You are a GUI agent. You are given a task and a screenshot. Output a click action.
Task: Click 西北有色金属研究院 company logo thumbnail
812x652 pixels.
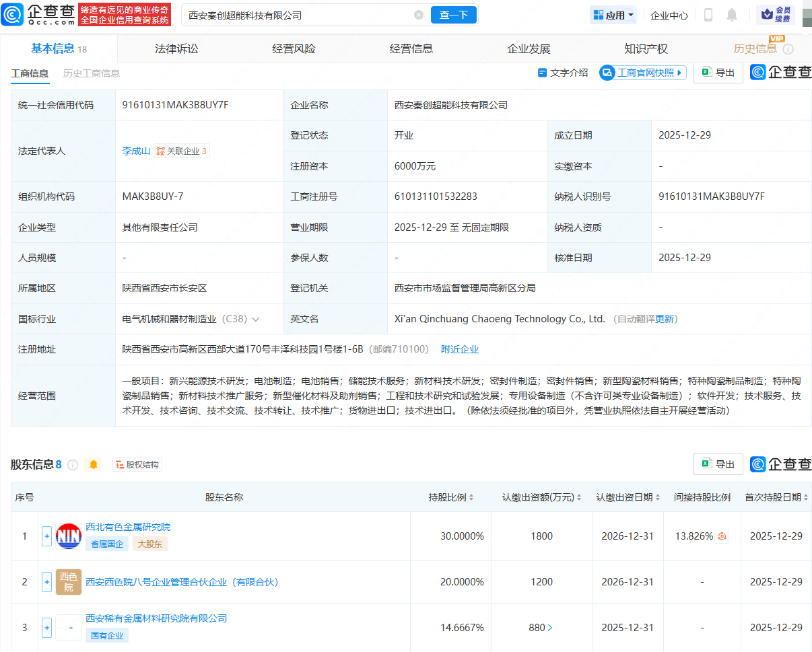[x=68, y=536]
